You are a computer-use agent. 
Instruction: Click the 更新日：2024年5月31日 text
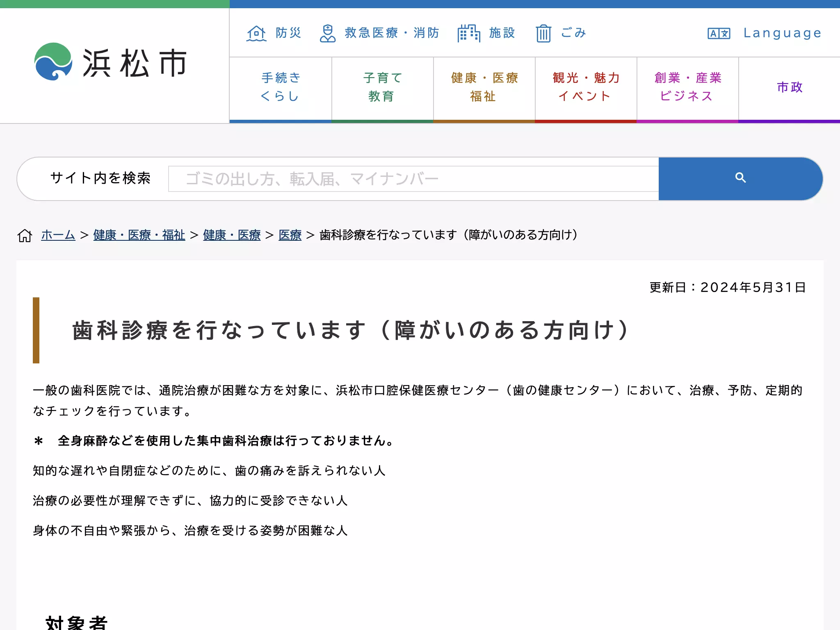(728, 288)
